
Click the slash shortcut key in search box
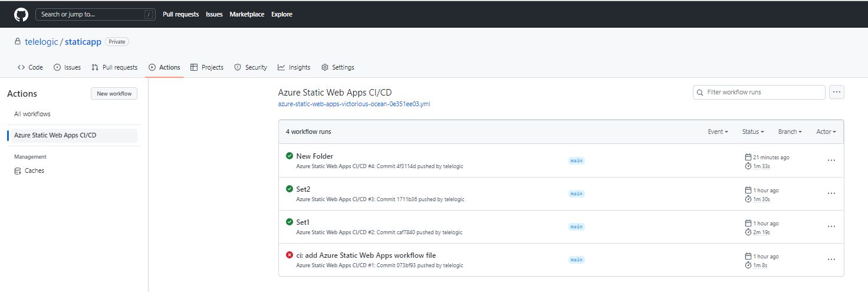(150, 14)
